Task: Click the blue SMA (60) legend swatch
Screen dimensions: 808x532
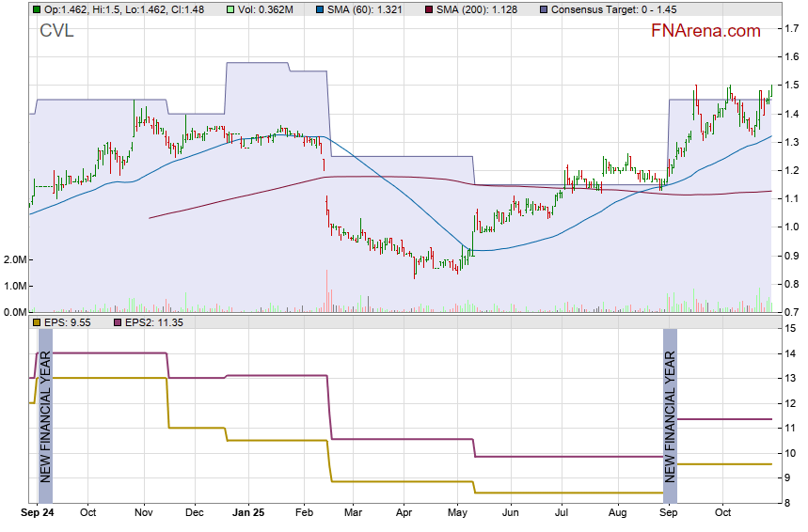Action: pos(318,8)
